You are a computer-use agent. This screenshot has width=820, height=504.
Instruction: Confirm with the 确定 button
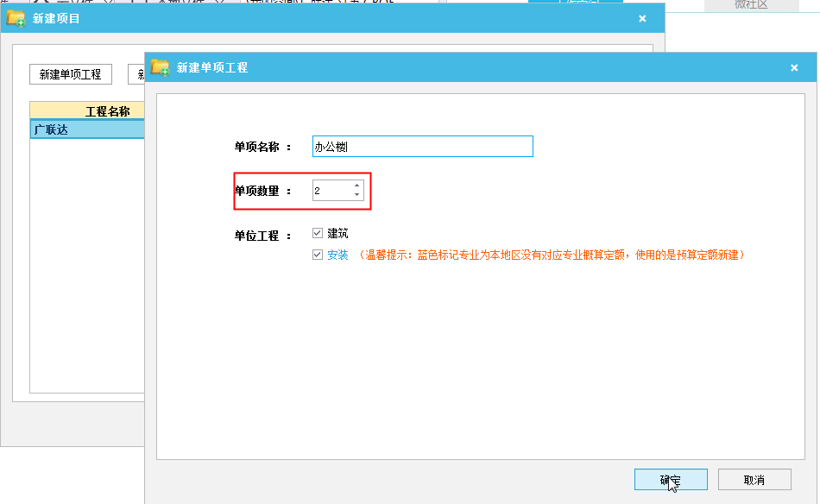671,480
